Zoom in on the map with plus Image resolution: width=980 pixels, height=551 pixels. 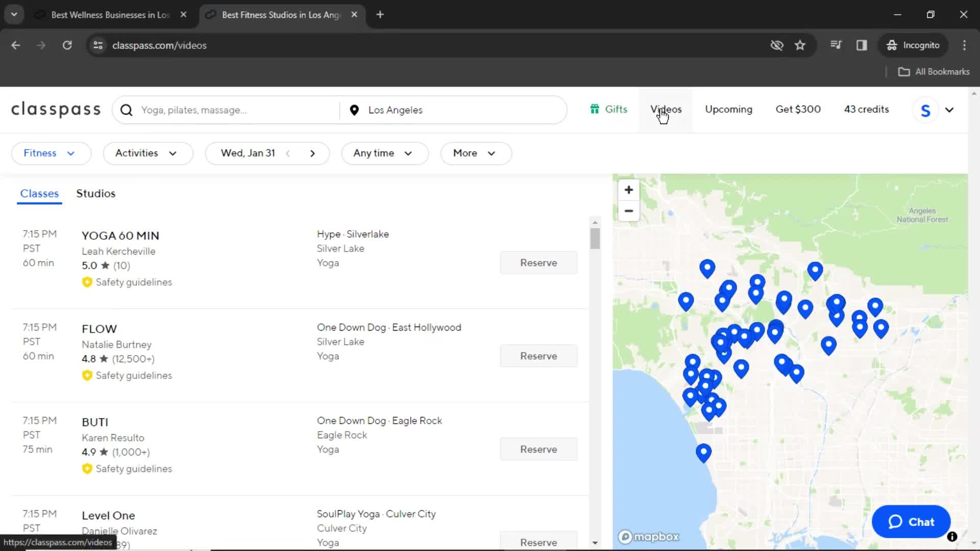coord(629,190)
